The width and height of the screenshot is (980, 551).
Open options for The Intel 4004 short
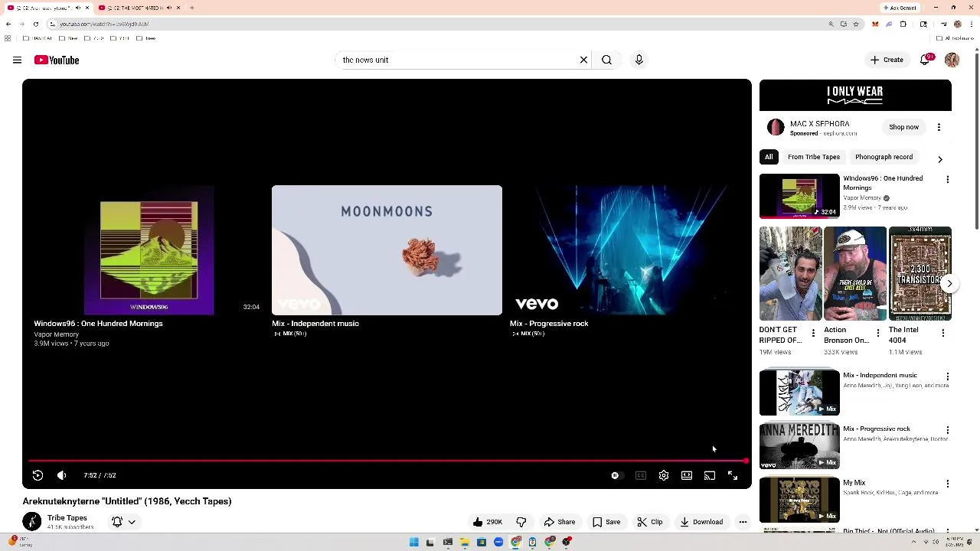[943, 333]
